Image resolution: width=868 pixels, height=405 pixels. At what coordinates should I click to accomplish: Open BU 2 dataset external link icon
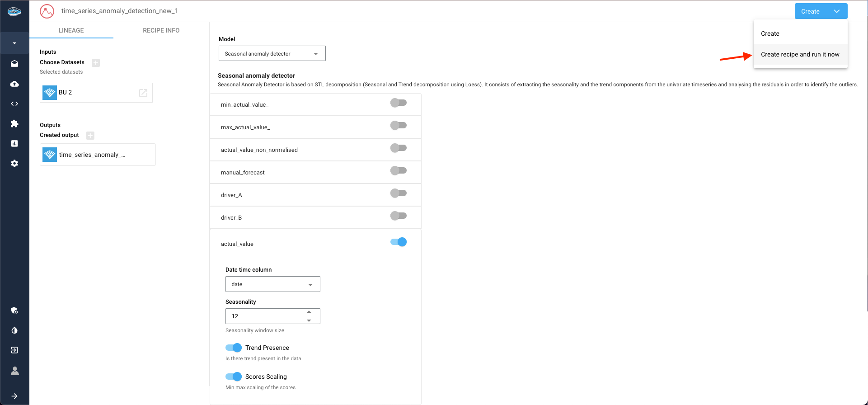point(143,93)
